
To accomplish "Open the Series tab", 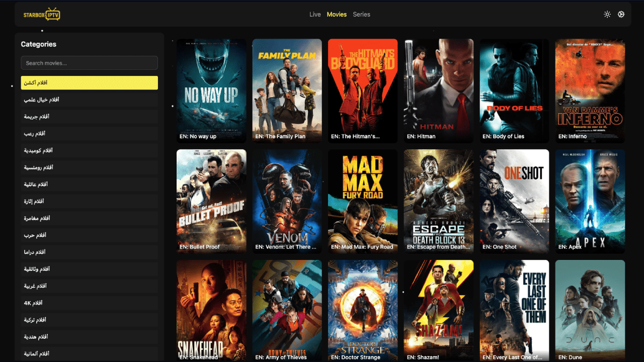I will coord(361,14).
